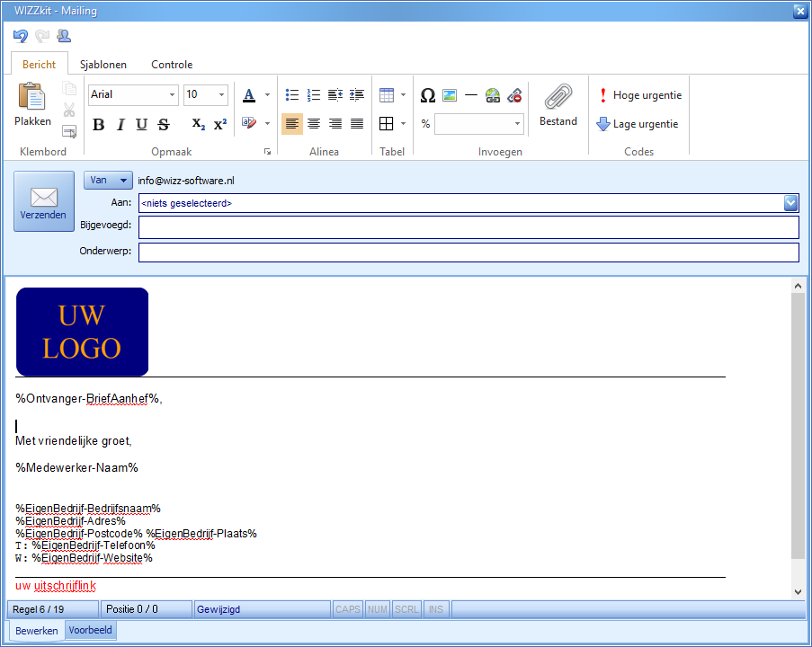Viewport: 812px width, 647px height.
Task: Start a bulleted list
Action: click(x=291, y=93)
